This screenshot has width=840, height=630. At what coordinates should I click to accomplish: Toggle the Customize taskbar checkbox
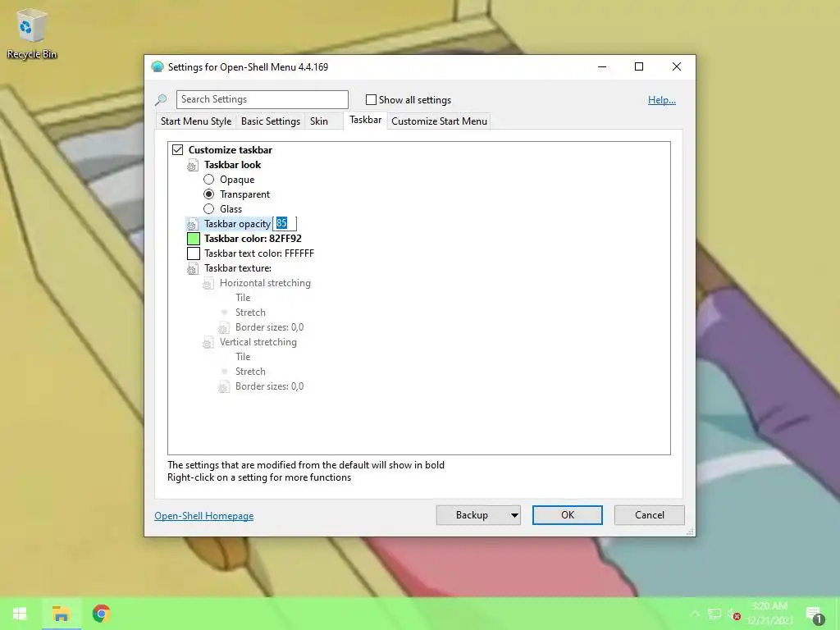(x=178, y=150)
